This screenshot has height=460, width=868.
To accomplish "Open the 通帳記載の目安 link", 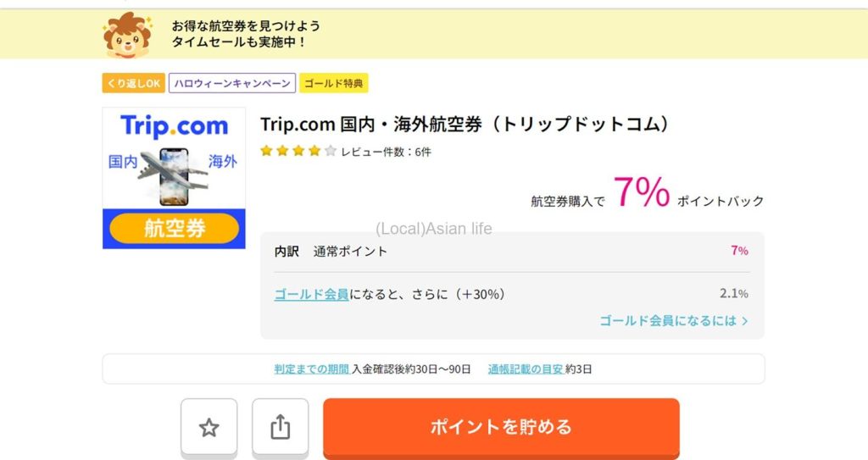I will [x=525, y=369].
